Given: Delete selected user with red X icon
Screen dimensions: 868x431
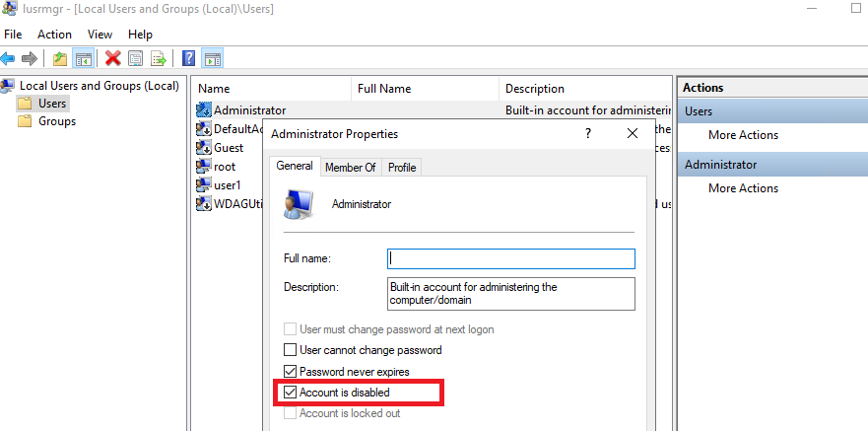Looking at the screenshot, I should pyautogui.click(x=113, y=58).
